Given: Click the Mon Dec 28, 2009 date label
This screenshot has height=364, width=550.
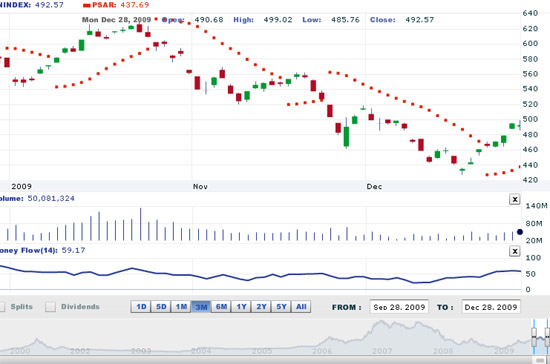Looking at the screenshot, I should pos(116,20).
